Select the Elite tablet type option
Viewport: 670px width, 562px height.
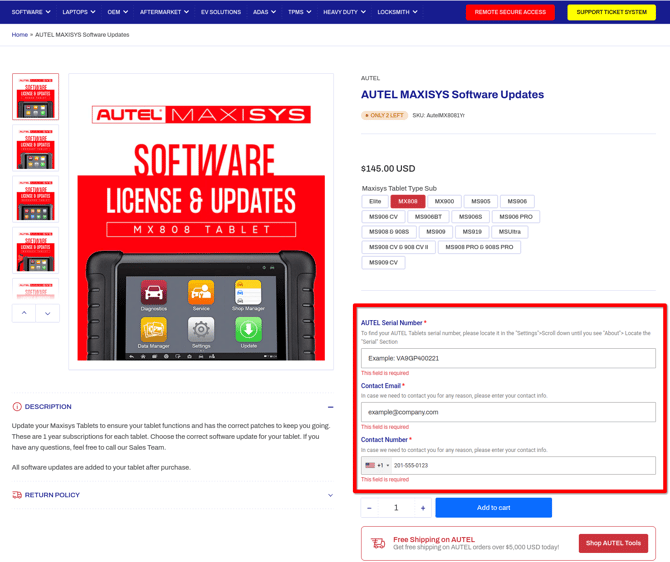375,202
